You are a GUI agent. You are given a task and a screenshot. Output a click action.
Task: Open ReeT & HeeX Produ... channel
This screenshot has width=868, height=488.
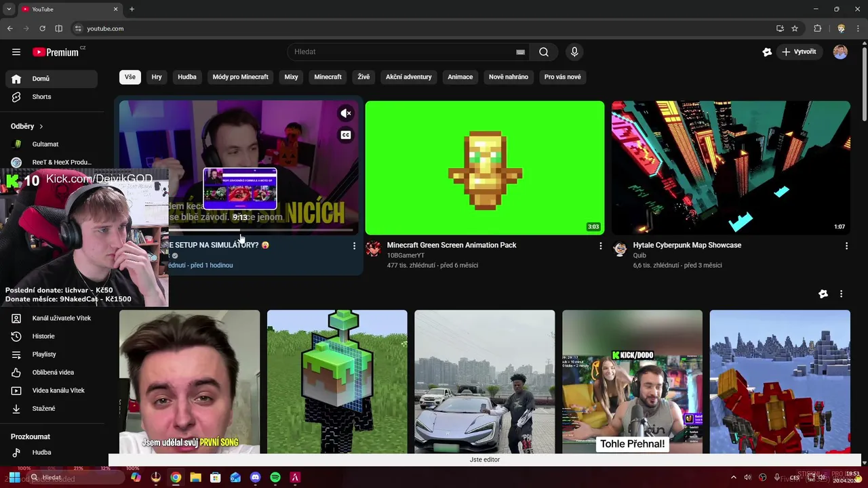click(52, 163)
